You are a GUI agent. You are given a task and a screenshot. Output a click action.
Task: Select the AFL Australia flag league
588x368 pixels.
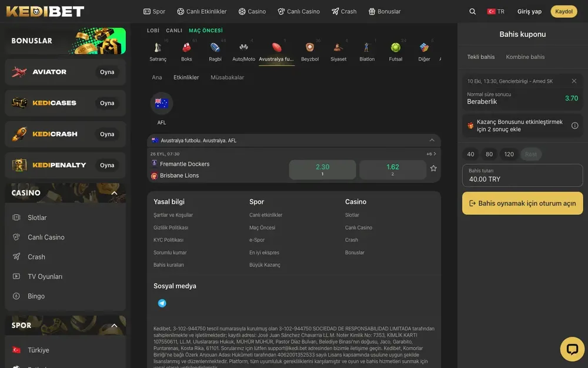162,103
